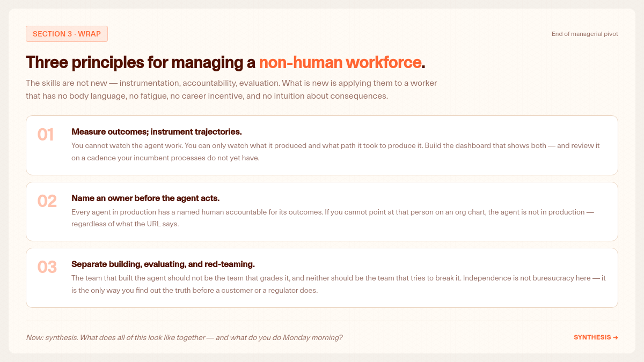Click 'Measure outcomes; instrument trajectories.' heading
This screenshot has height=362, width=644.
157,131
